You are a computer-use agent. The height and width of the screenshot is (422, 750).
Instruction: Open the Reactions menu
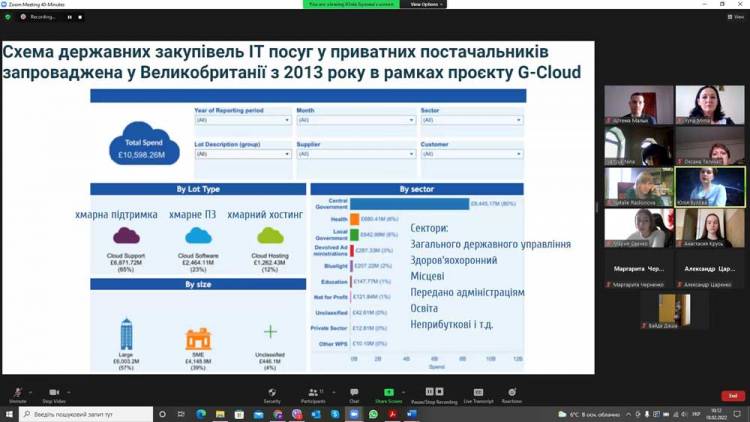coord(511,393)
